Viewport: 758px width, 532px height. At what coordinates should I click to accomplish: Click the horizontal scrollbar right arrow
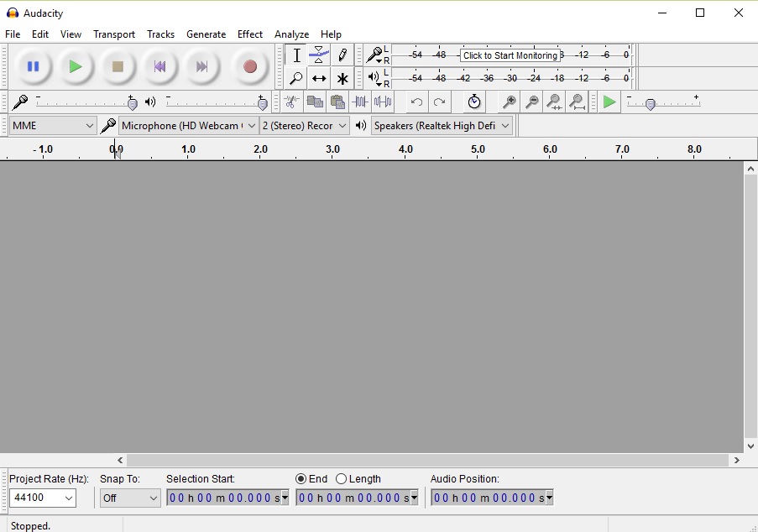pyautogui.click(x=736, y=460)
